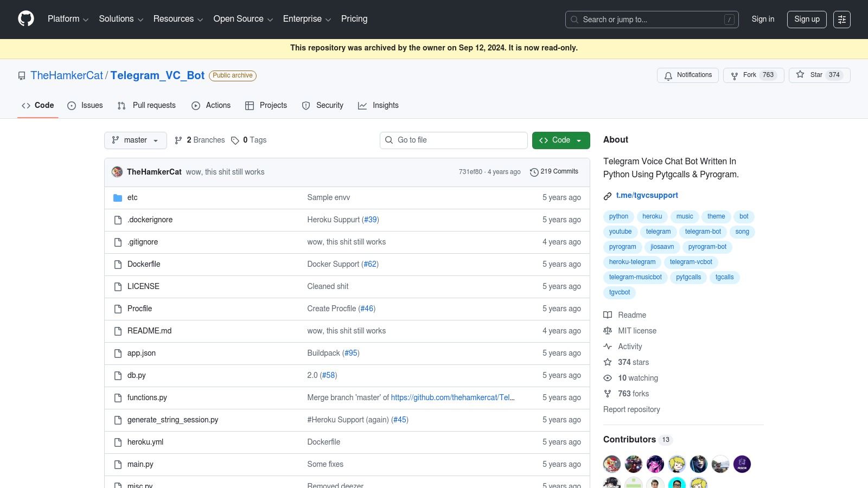The width and height of the screenshot is (868, 488).
Task: Click the tag icon beside 0 Tags
Action: pyautogui.click(x=235, y=140)
